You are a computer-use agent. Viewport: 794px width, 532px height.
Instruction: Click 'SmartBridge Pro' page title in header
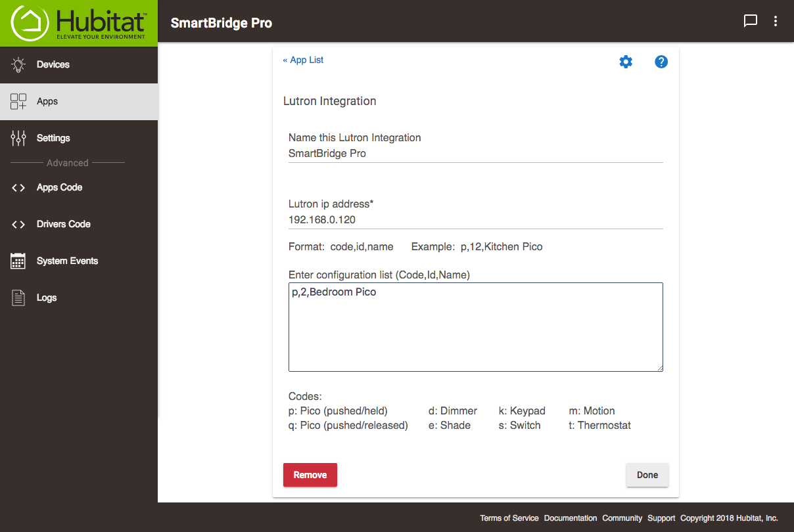pos(222,23)
